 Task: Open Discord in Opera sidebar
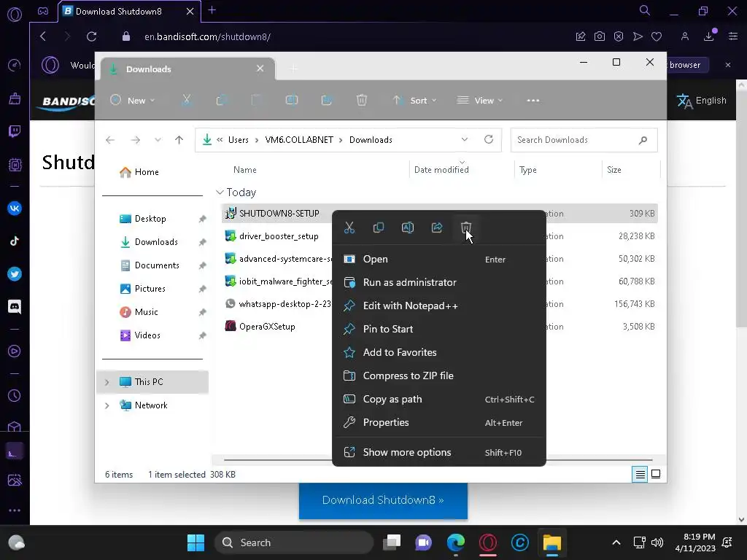(15, 307)
